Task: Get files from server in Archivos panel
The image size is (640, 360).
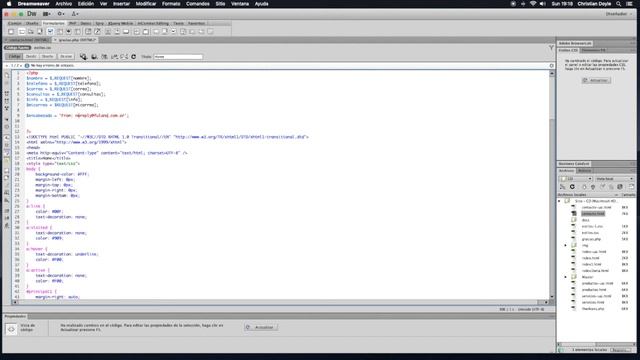Action: pyautogui.click(x=584, y=187)
